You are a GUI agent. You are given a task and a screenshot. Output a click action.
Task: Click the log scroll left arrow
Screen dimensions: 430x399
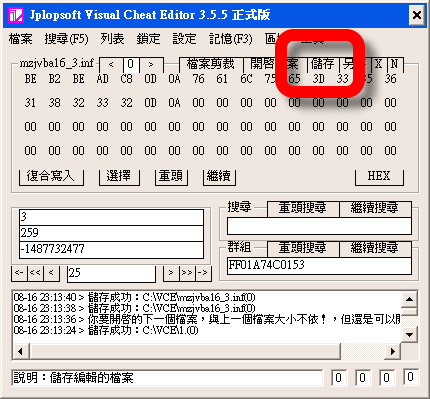coord(21,351)
